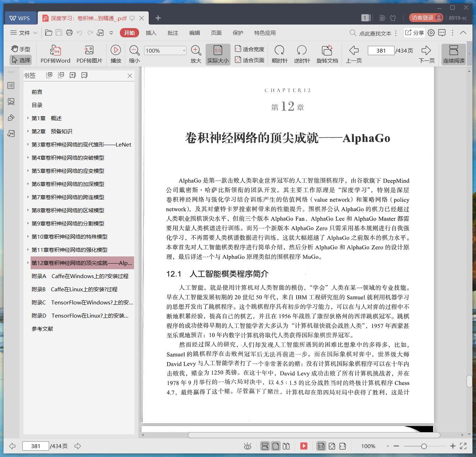Go to next page (下一页)

click(x=427, y=54)
